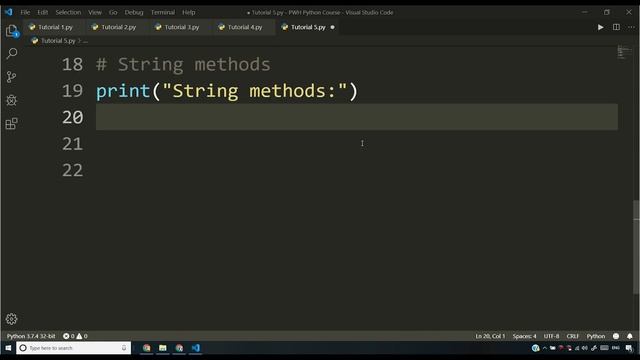Open the volume control in system tray
Screen dimensions: 640x360
coord(584,348)
